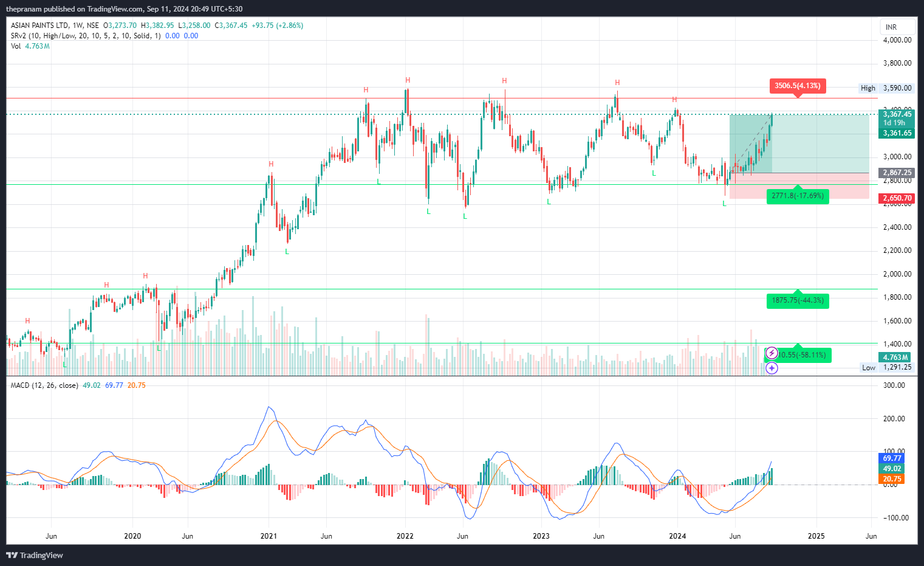Click the purple lightning bolt event icon

click(772, 353)
